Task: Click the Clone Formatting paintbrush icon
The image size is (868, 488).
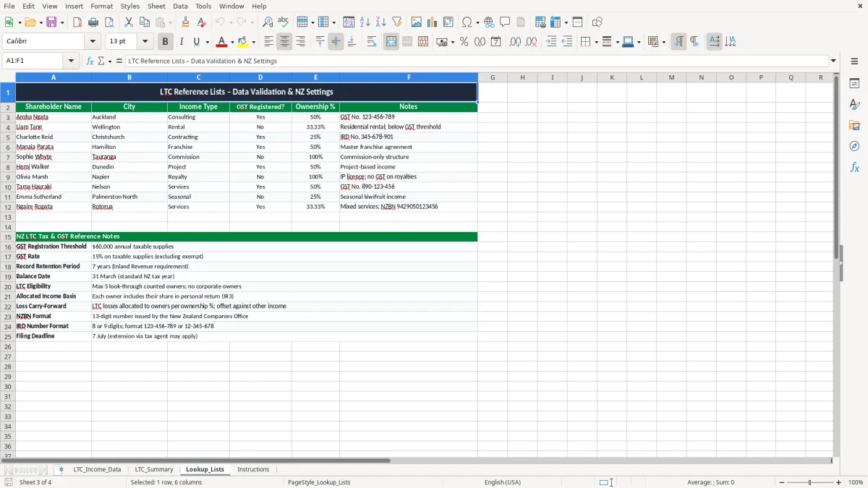Action: point(185,22)
